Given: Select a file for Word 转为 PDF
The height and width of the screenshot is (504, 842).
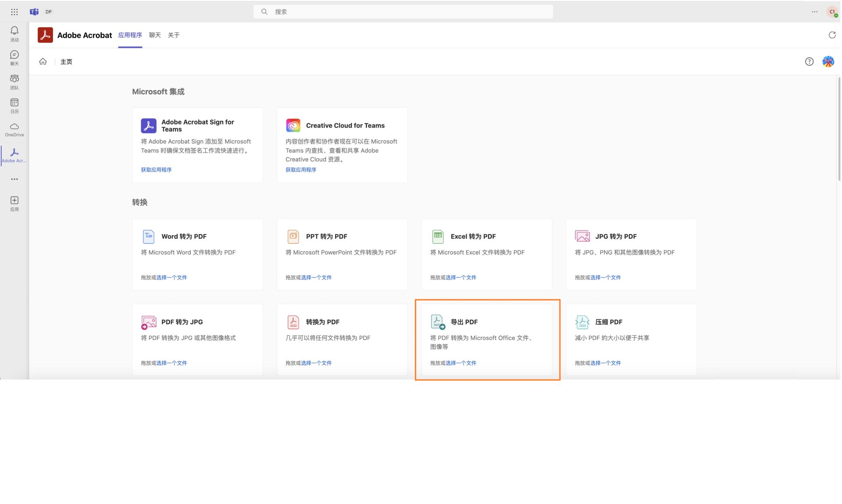Looking at the screenshot, I should click(x=171, y=277).
